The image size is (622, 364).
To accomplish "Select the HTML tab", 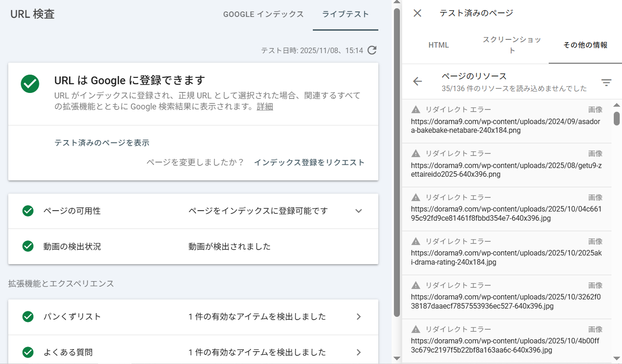I will (438, 45).
